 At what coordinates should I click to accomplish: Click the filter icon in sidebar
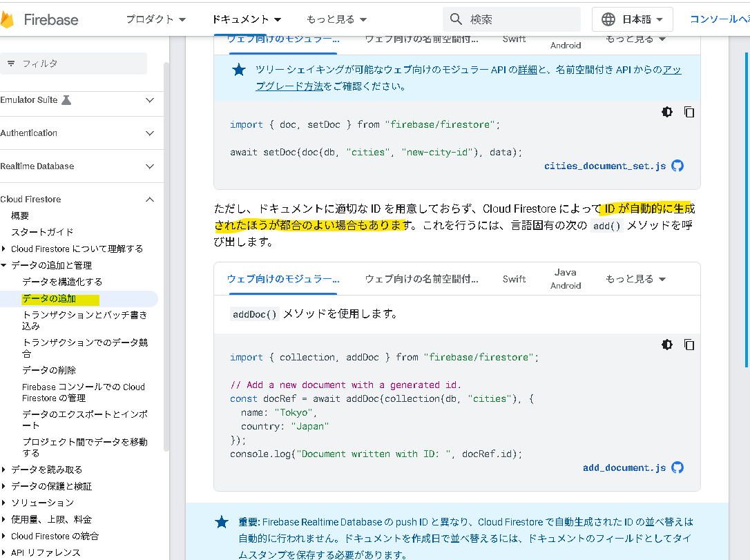(11, 64)
